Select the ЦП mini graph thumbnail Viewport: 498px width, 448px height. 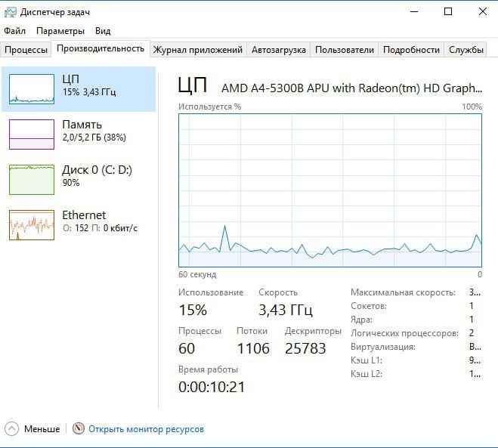pyautogui.click(x=32, y=89)
